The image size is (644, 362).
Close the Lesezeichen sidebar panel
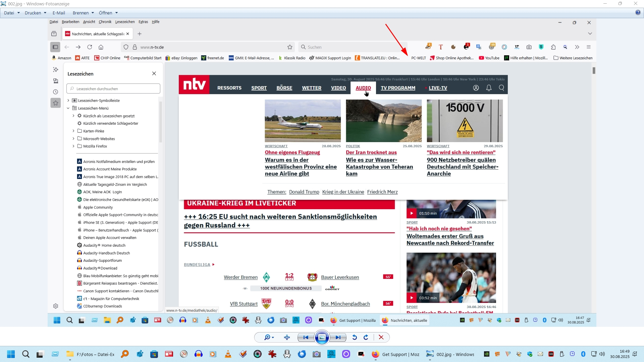pyautogui.click(x=154, y=73)
